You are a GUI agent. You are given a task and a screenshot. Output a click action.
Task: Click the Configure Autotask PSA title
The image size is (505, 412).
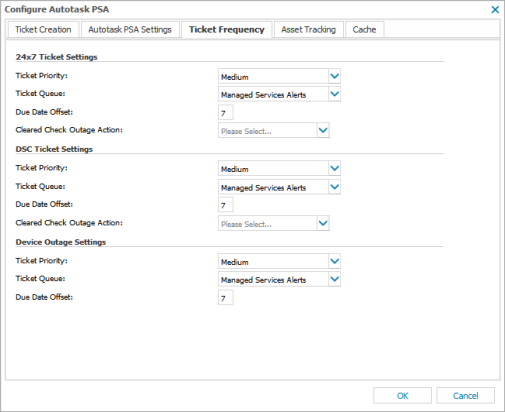[57, 9]
